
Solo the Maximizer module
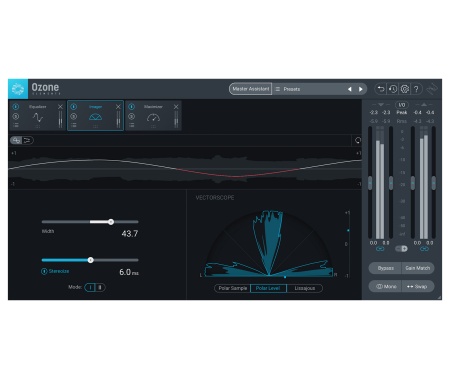[132, 116]
